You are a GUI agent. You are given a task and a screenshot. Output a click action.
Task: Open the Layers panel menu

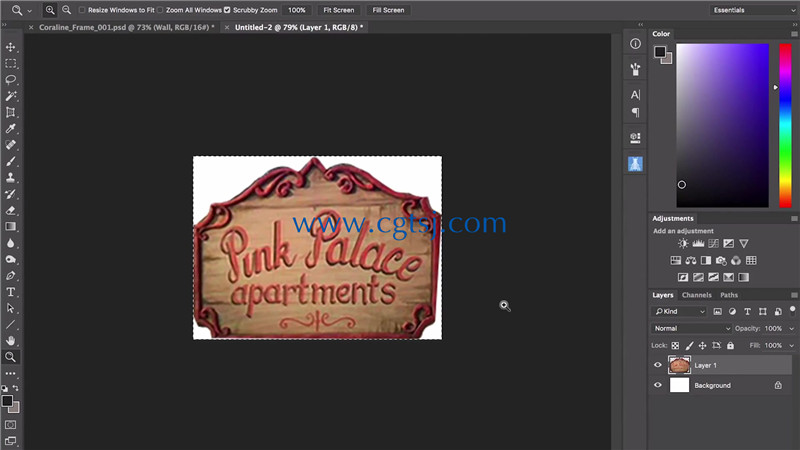pos(794,295)
